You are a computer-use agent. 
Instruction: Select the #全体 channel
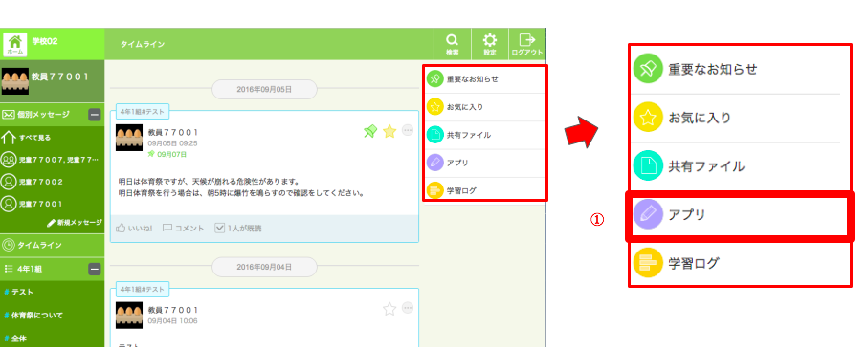click(15, 338)
